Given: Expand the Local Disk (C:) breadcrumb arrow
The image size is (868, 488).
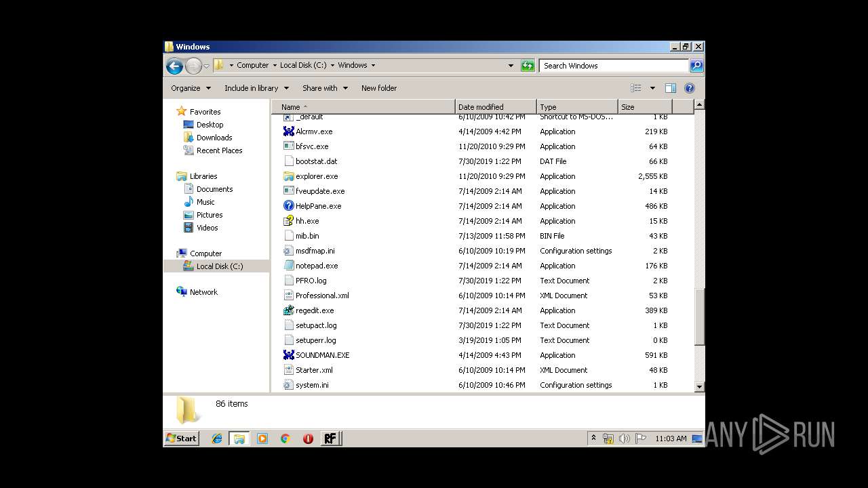Looking at the screenshot, I should pos(332,66).
